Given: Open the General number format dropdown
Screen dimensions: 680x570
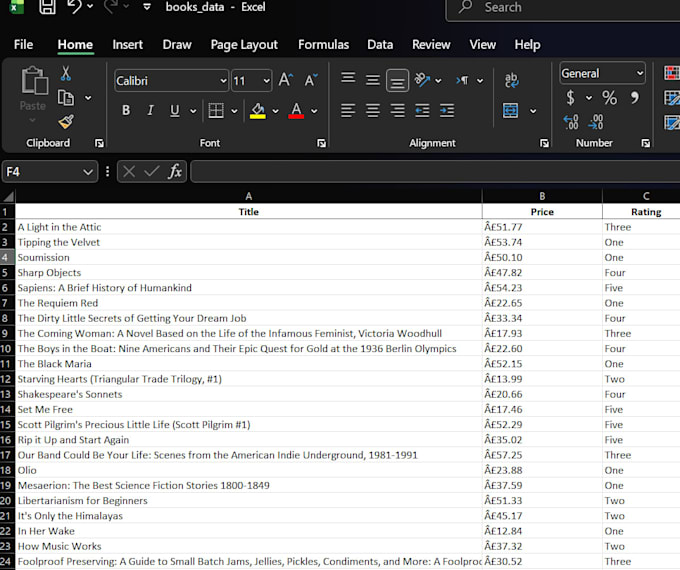Looking at the screenshot, I should (602, 73).
